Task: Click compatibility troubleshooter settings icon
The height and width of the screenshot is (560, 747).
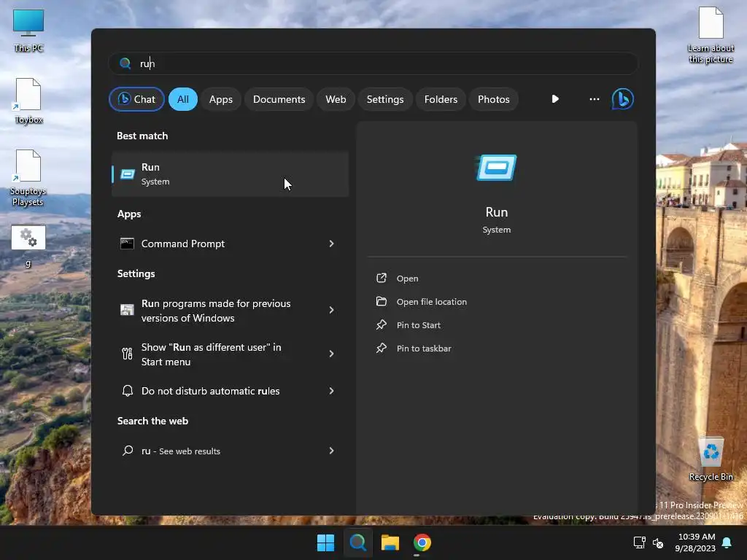Action: tap(127, 310)
